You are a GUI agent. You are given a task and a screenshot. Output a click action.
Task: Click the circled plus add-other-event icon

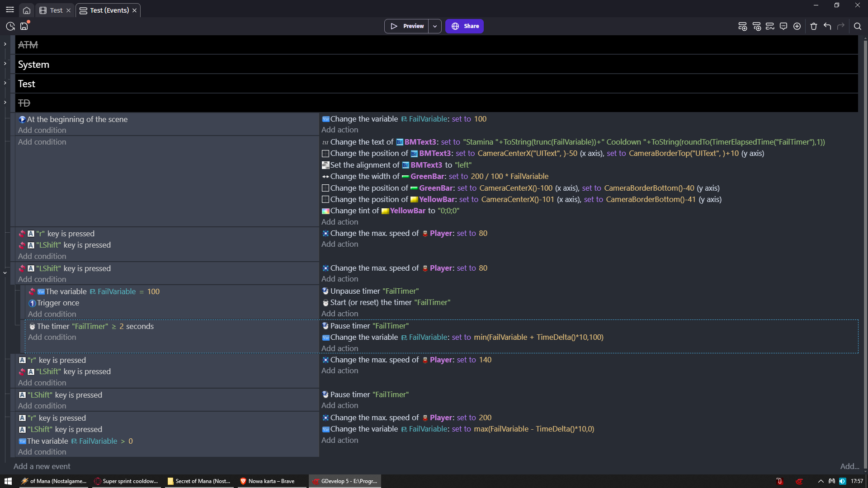pyautogui.click(x=797, y=26)
